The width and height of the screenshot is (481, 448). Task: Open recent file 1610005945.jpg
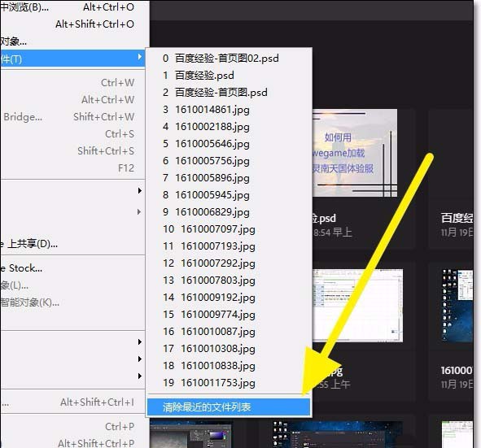point(229,195)
